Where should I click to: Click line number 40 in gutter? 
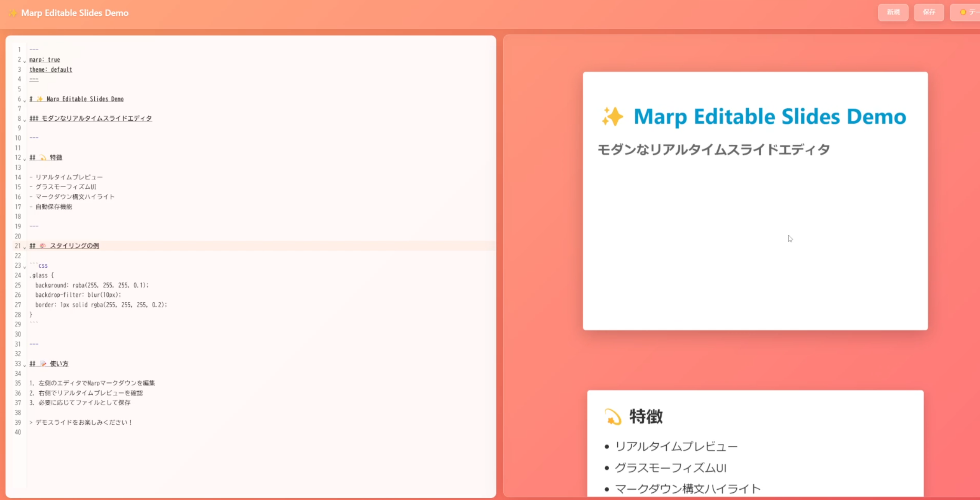click(x=18, y=432)
